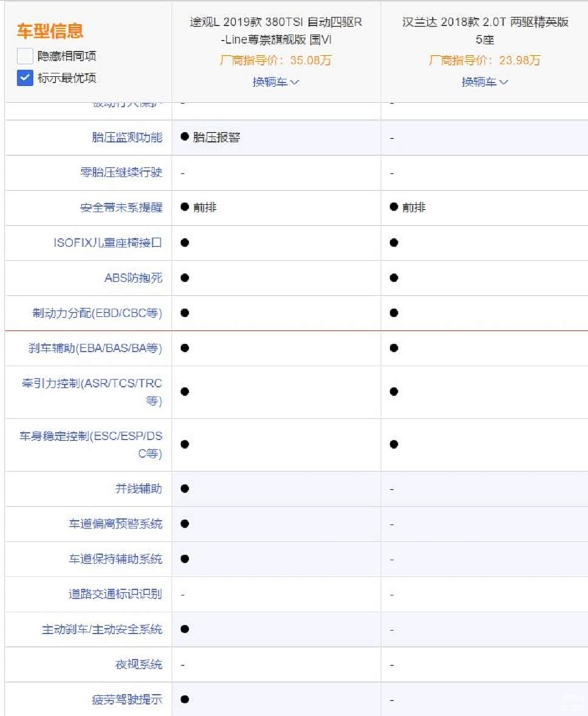Click the 零胎压继续行驶 row label
This screenshot has height=716, width=588.
pos(121,172)
